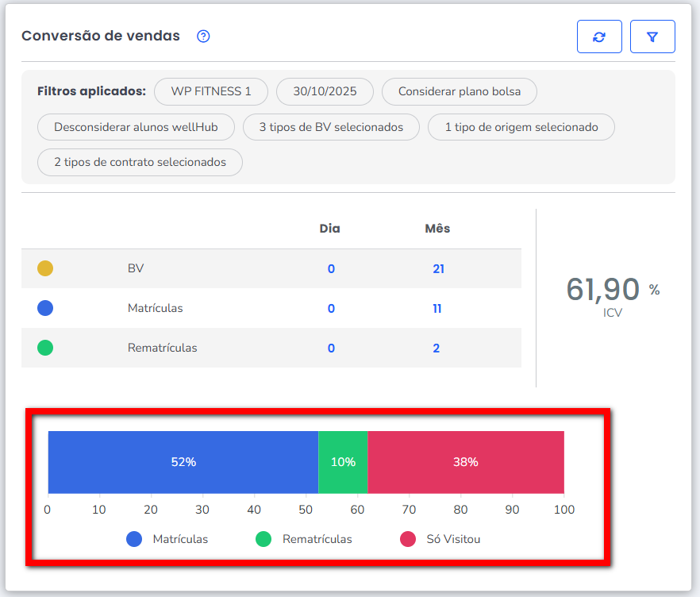
Task: Open the filter funnel icon
Action: 652,37
